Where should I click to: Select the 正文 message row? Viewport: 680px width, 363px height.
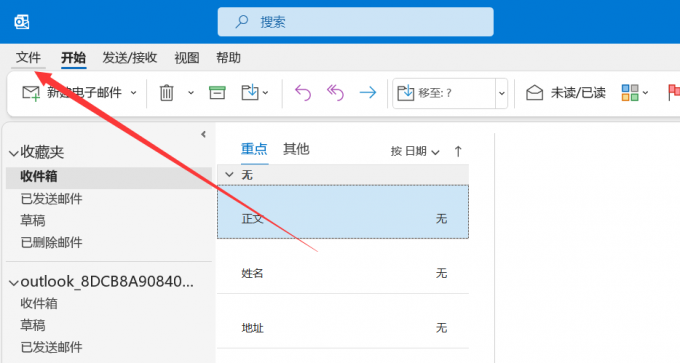coord(343,212)
